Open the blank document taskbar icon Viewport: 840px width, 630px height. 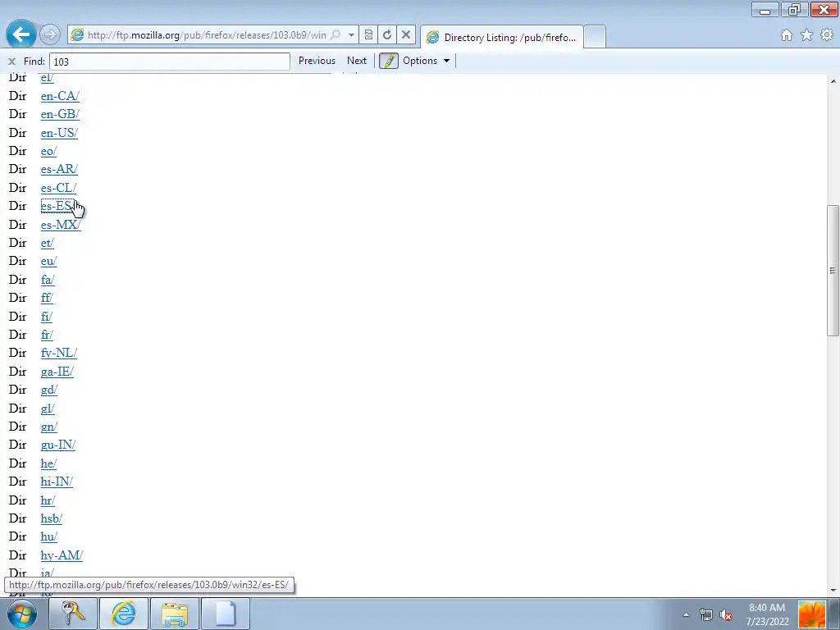(226, 614)
